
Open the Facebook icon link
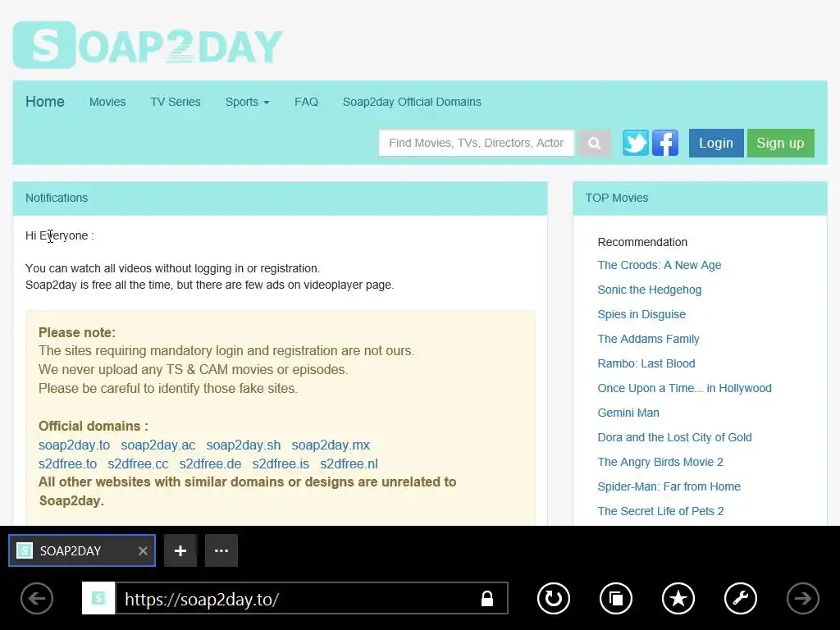(665, 143)
